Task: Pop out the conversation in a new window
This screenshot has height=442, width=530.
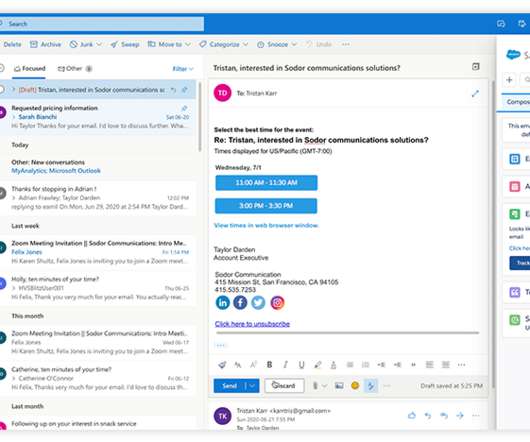Action: click(476, 67)
